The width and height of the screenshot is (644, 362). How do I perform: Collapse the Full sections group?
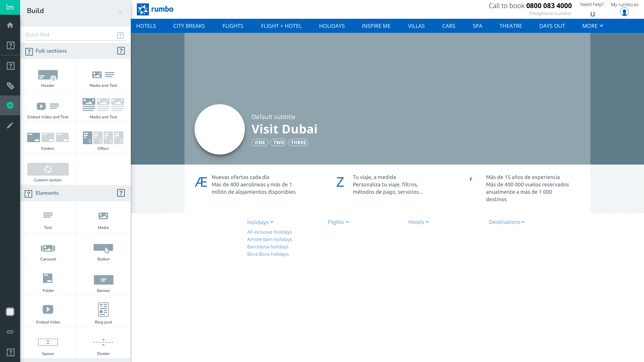[51, 51]
